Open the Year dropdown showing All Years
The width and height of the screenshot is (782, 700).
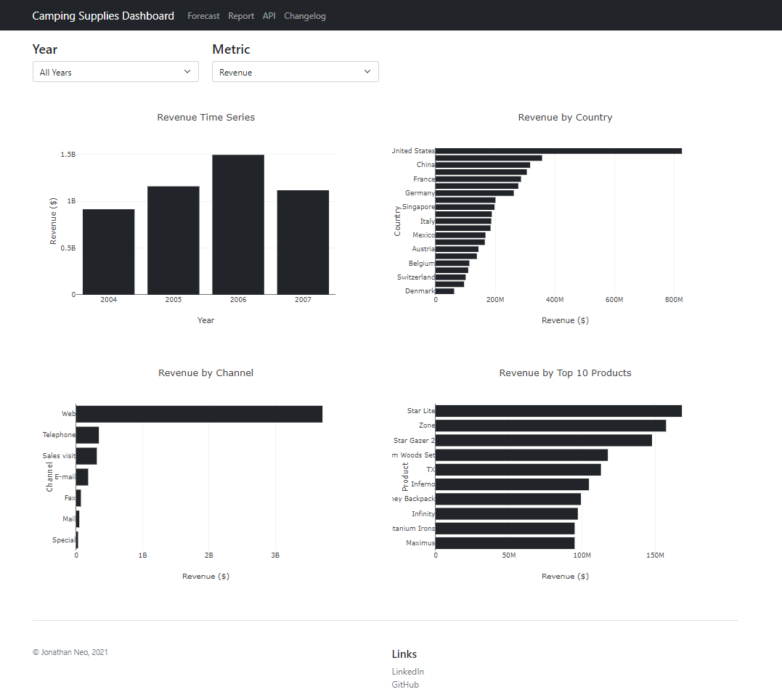(x=115, y=72)
